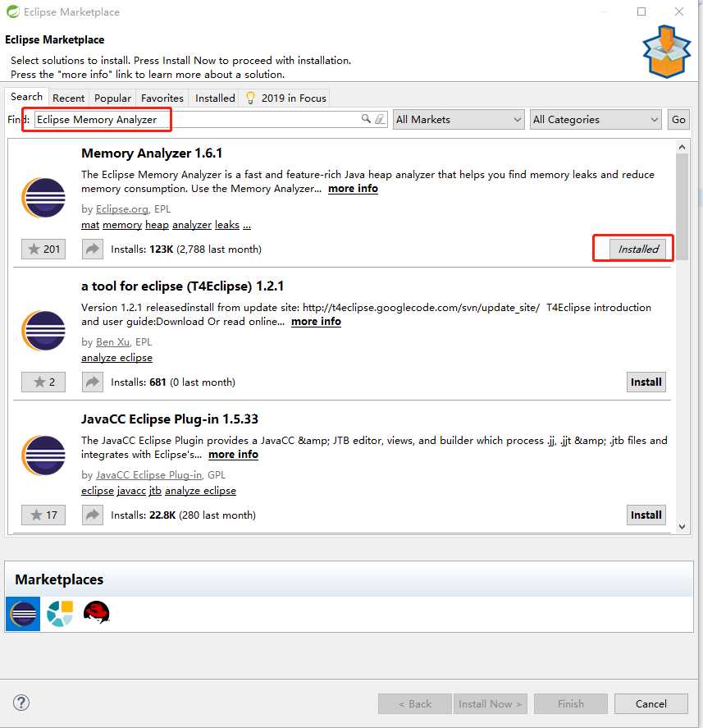The width and height of the screenshot is (703, 728).
Task: Open the All Markets dropdown
Action: click(459, 119)
